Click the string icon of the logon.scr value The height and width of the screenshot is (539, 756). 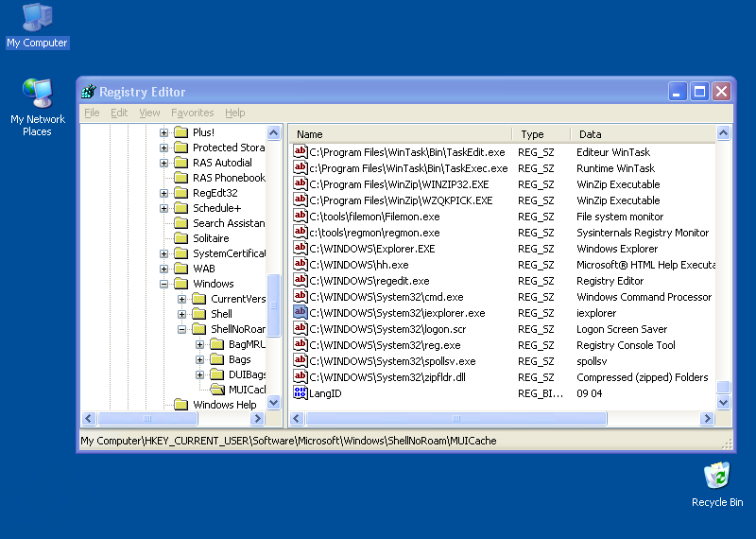pyautogui.click(x=300, y=329)
